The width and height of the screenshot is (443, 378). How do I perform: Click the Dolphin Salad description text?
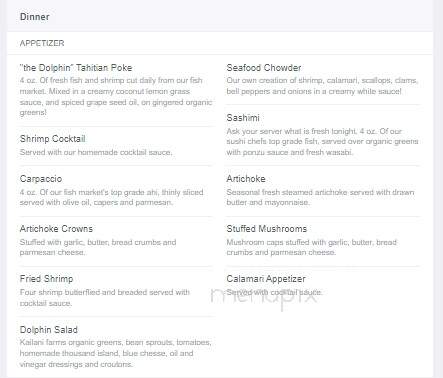(x=115, y=353)
